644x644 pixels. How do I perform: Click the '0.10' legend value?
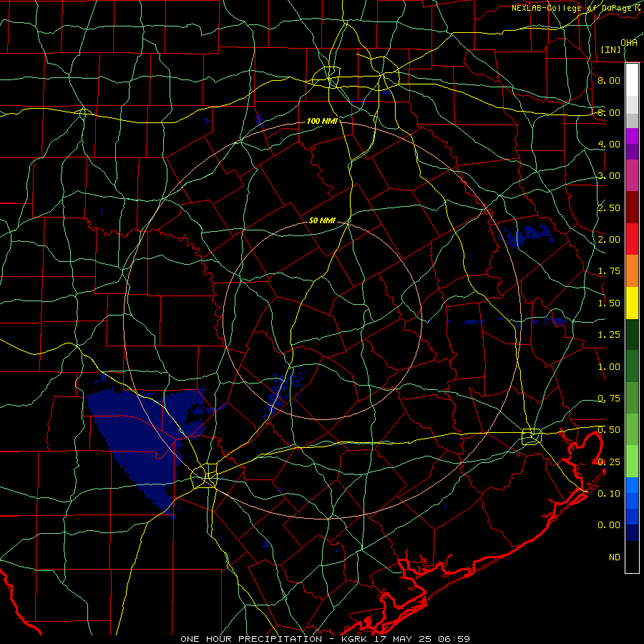point(609,494)
